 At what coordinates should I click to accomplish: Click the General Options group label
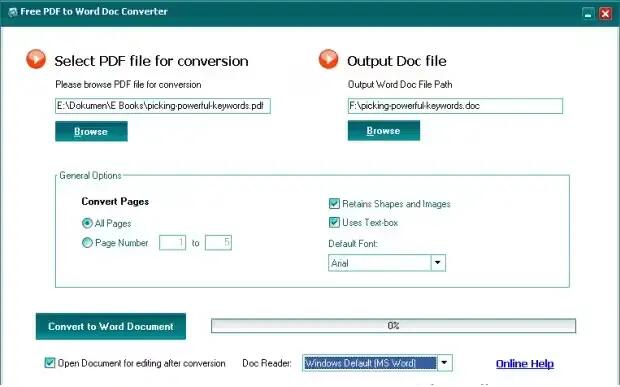tap(90, 176)
